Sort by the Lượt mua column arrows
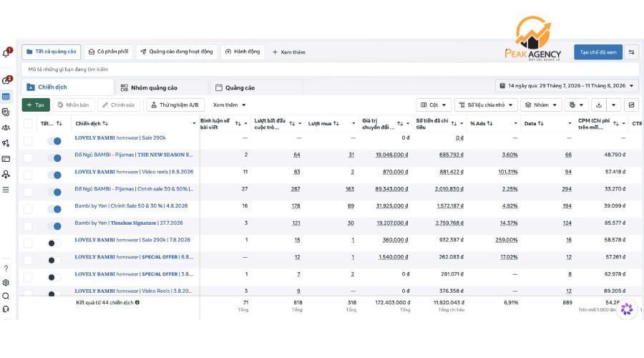This screenshot has width=644, height=358. coord(336,123)
